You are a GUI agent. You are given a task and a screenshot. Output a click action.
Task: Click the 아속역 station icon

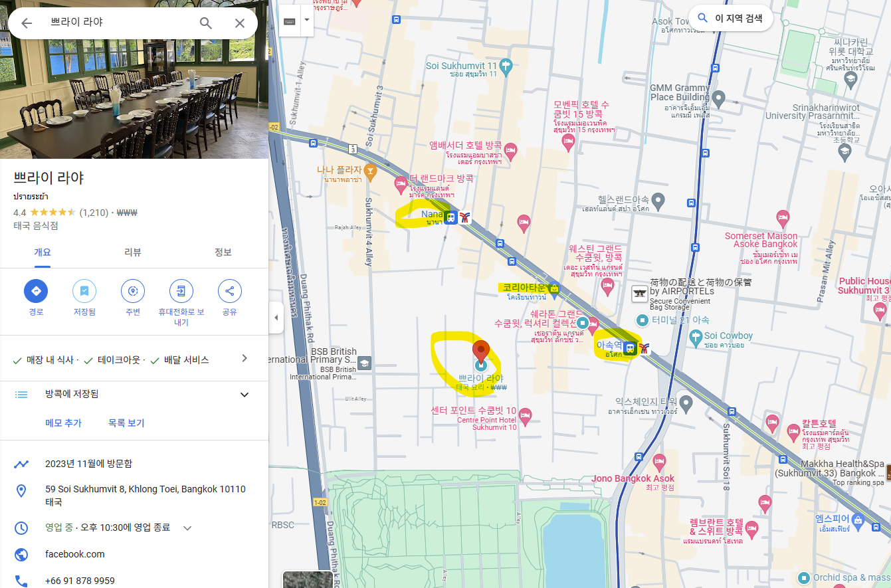(x=629, y=347)
